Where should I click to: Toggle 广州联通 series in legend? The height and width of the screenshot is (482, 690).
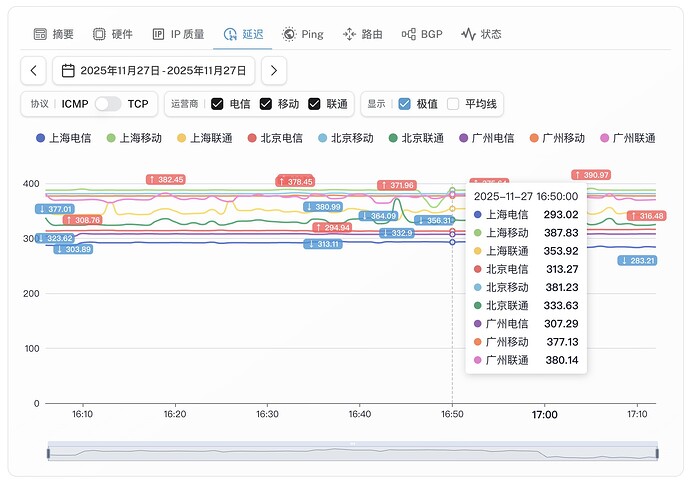pos(628,138)
